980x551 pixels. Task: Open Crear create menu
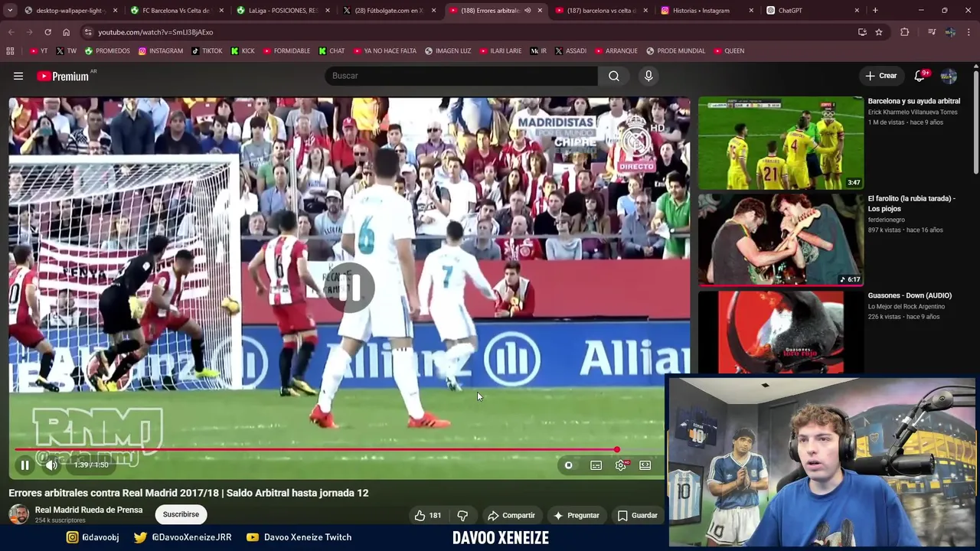click(x=881, y=76)
